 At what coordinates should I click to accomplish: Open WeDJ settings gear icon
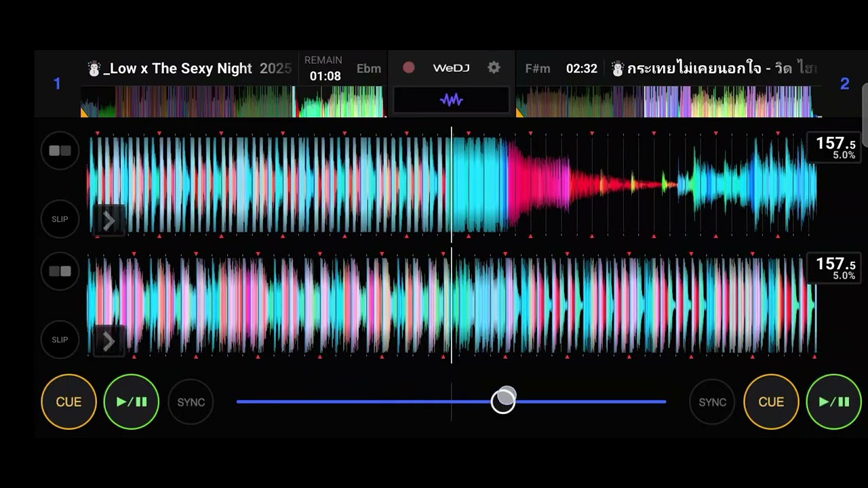(x=494, y=68)
